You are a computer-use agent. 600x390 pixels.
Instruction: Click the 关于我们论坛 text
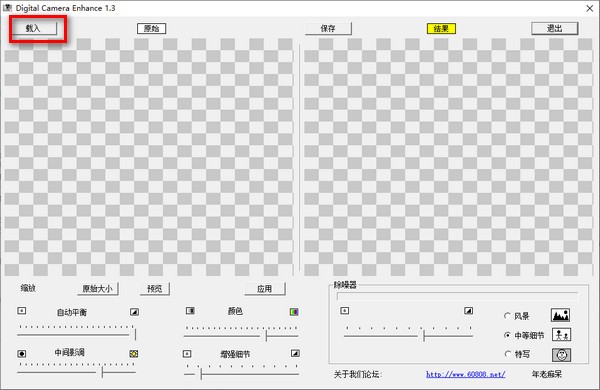tap(358, 374)
